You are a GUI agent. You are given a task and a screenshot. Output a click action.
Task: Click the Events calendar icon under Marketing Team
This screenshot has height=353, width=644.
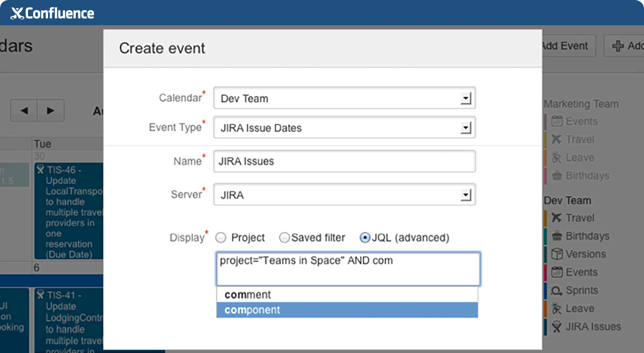pyautogui.click(x=556, y=121)
